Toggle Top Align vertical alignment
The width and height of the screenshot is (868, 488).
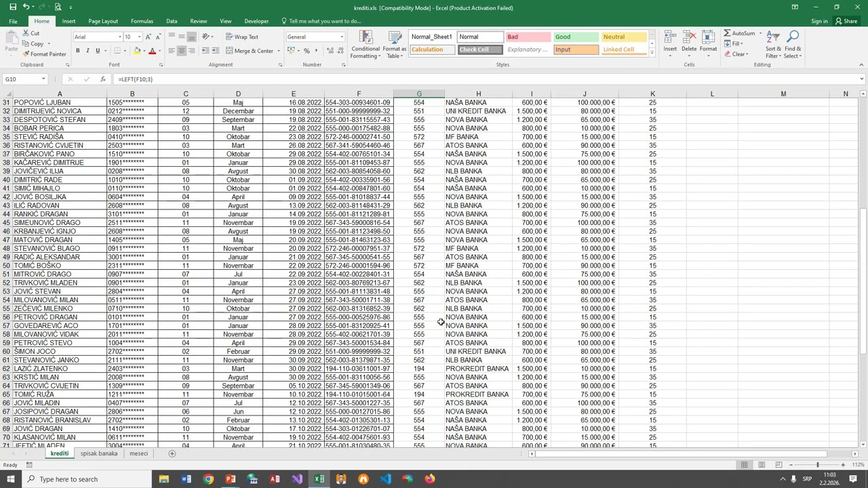point(171,37)
